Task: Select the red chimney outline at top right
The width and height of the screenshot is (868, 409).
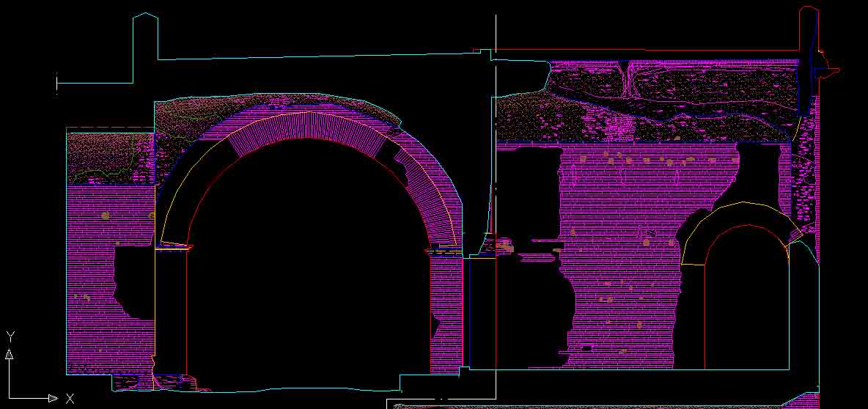Action: pyautogui.click(x=808, y=7)
